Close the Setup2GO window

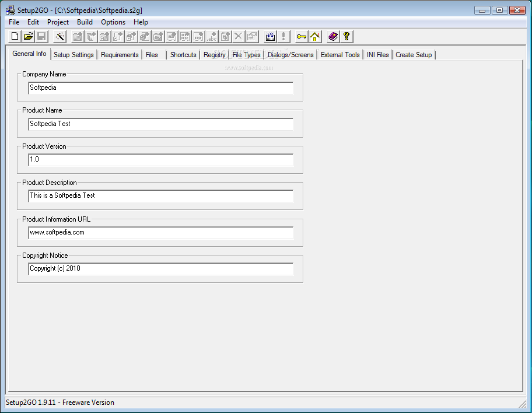click(x=517, y=10)
